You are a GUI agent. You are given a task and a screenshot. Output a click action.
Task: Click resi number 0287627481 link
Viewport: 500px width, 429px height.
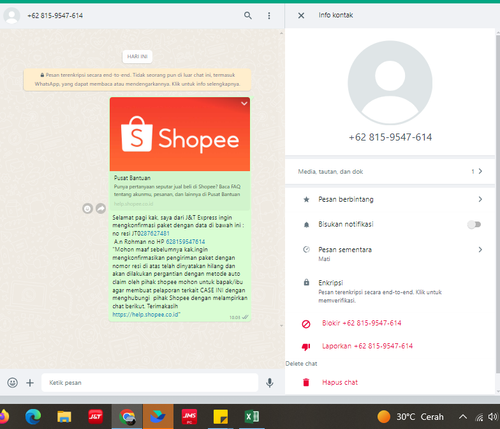[x=154, y=233]
